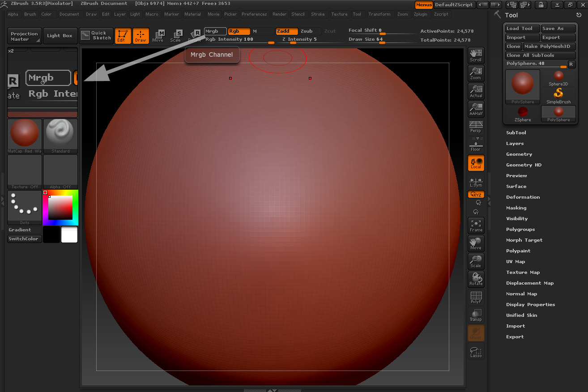Expand the Geometry sub-palette
This screenshot has width=588, height=392.
519,154
